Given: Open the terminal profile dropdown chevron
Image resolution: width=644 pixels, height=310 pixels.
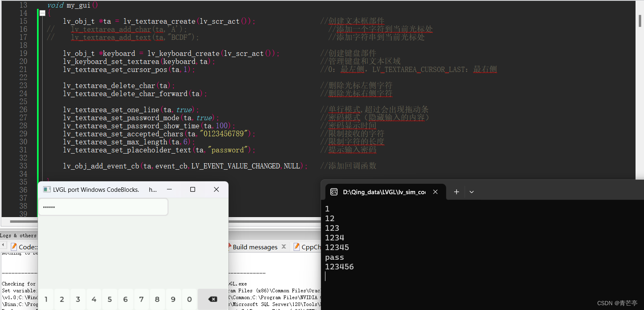Looking at the screenshot, I should (471, 192).
